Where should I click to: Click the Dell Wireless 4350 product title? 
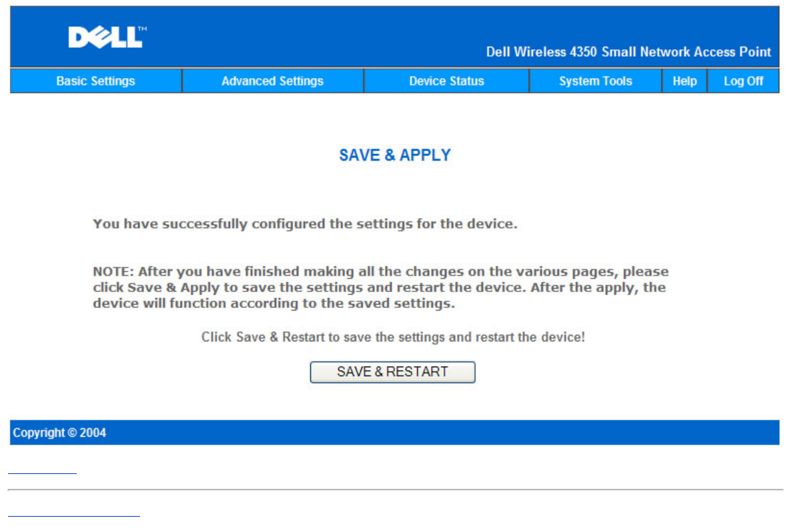pyautogui.click(x=629, y=52)
